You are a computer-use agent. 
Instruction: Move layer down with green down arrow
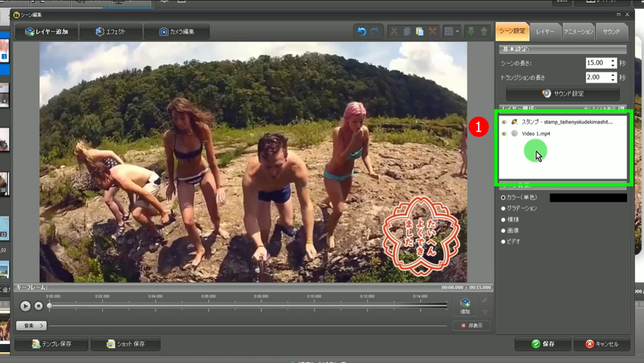pos(471,31)
